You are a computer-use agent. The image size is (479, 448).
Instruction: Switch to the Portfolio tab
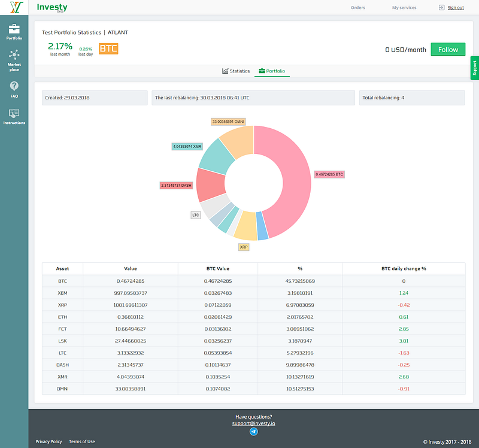[272, 71]
